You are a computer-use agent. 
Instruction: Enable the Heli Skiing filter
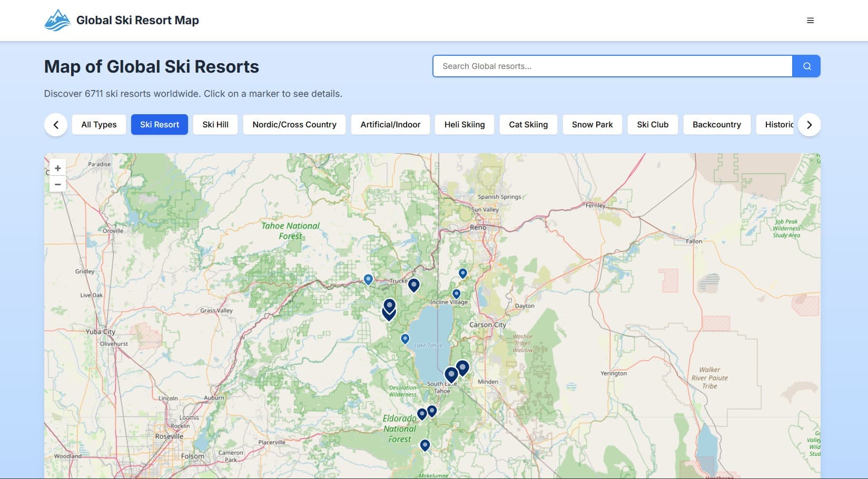464,124
